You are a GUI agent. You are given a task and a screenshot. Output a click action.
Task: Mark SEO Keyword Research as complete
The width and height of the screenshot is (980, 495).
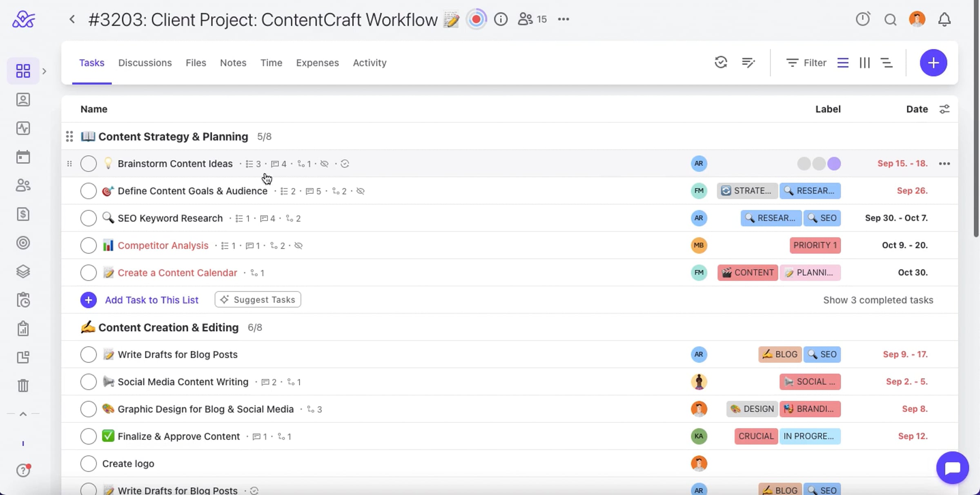(89, 219)
